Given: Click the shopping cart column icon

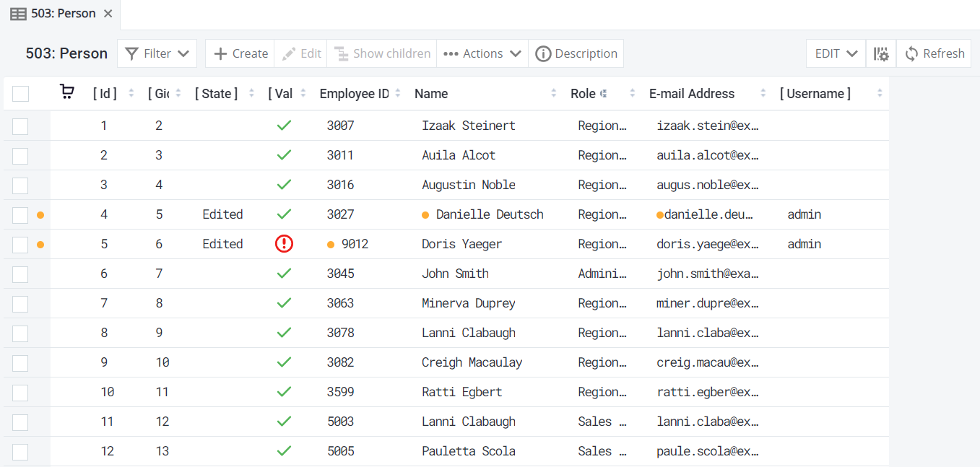Looking at the screenshot, I should [66, 92].
